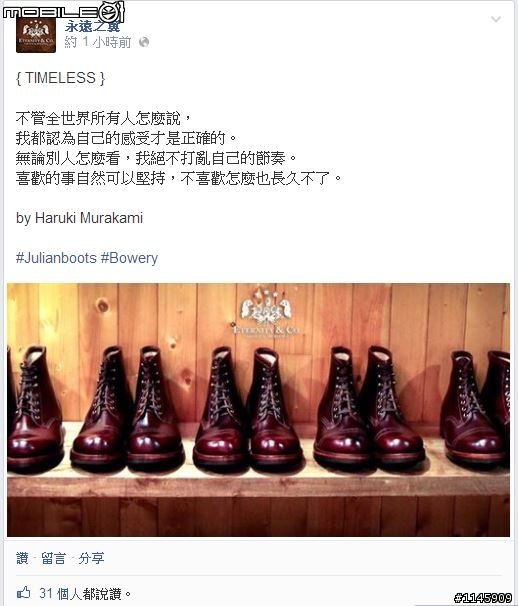Click the Mobile01 mascot face icon
This screenshot has width=518, height=606.
coord(111,12)
